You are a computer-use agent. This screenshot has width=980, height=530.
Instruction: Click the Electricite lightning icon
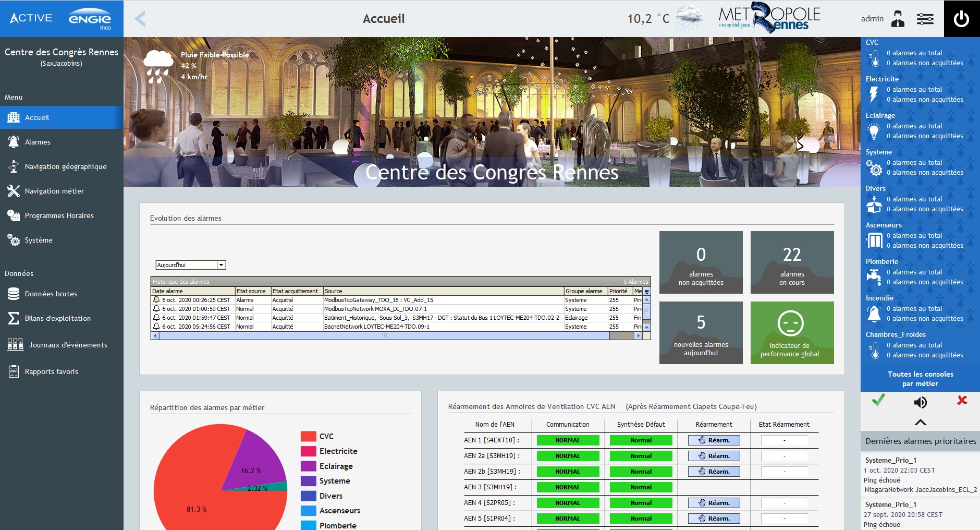tap(874, 94)
